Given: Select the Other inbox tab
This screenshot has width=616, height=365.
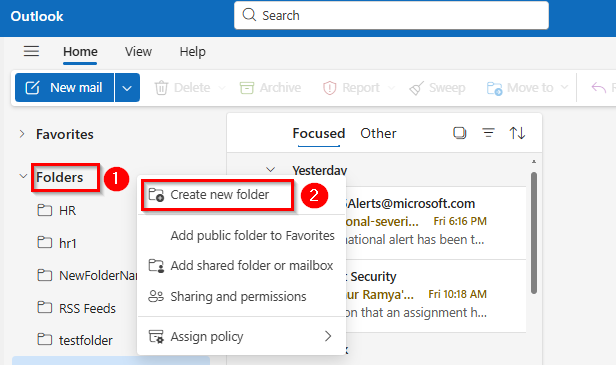Looking at the screenshot, I should [x=378, y=133].
